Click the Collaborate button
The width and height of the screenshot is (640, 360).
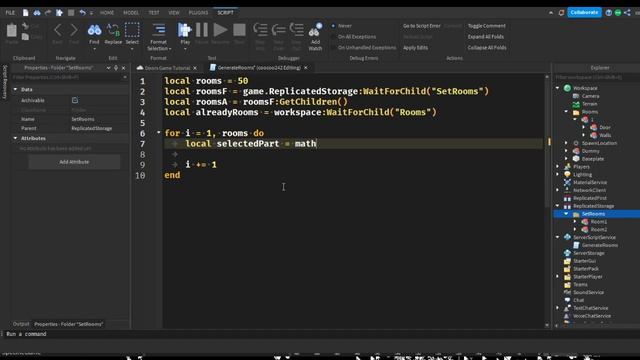point(584,13)
